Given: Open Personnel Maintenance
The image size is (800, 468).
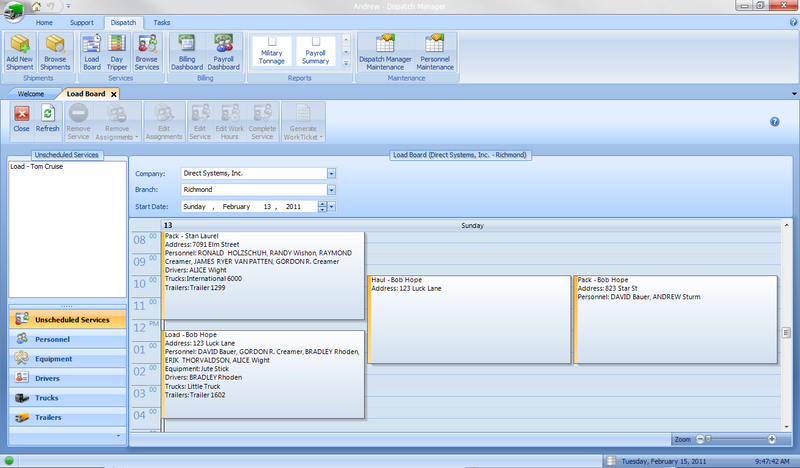Looking at the screenshot, I should pyautogui.click(x=435, y=52).
